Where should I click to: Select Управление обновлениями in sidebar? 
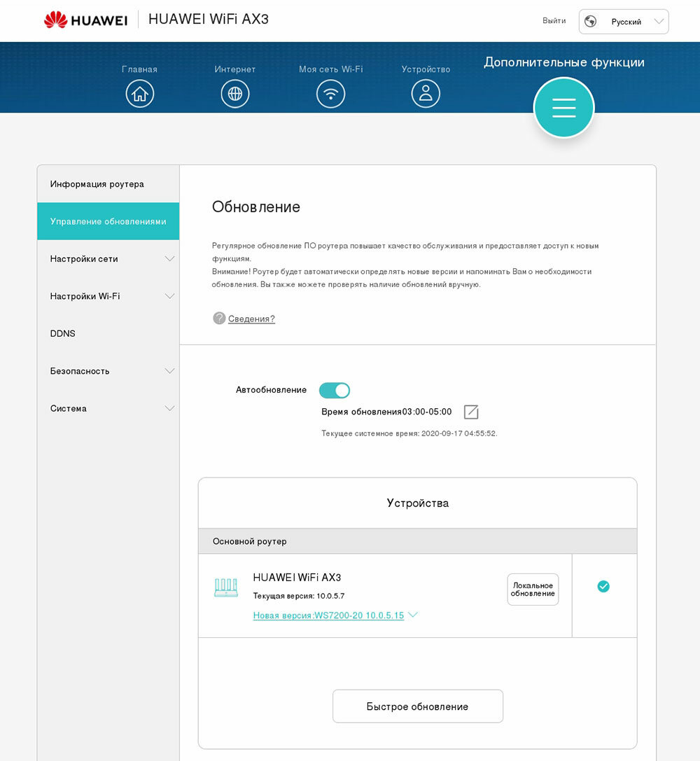[108, 221]
